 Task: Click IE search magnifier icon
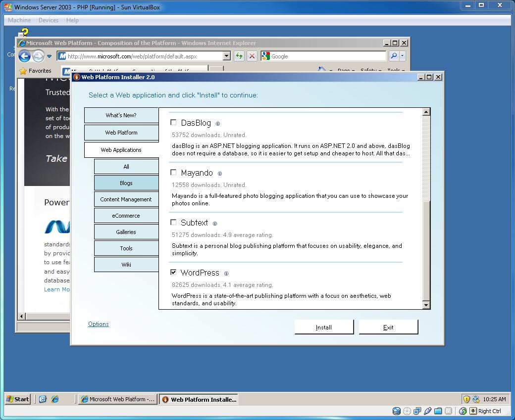click(394, 56)
